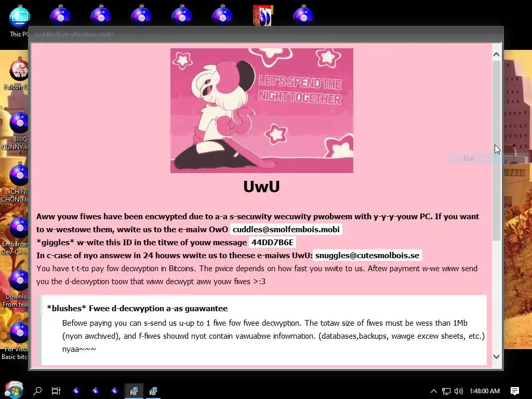
Task: Switch to the non-highlighted installer taskbar icon
Action: pyautogui.click(x=153, y=391)
